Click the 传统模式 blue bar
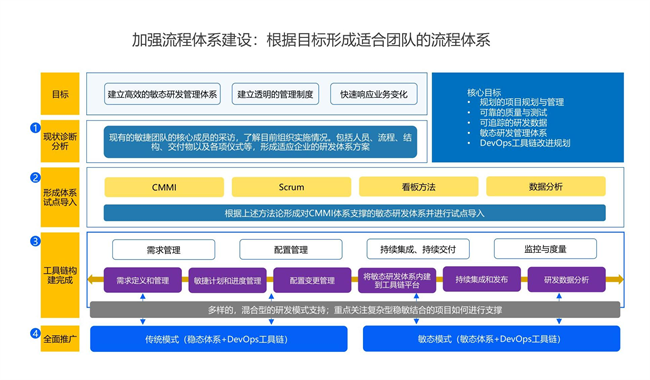The image size is (650, 380). 219,339
